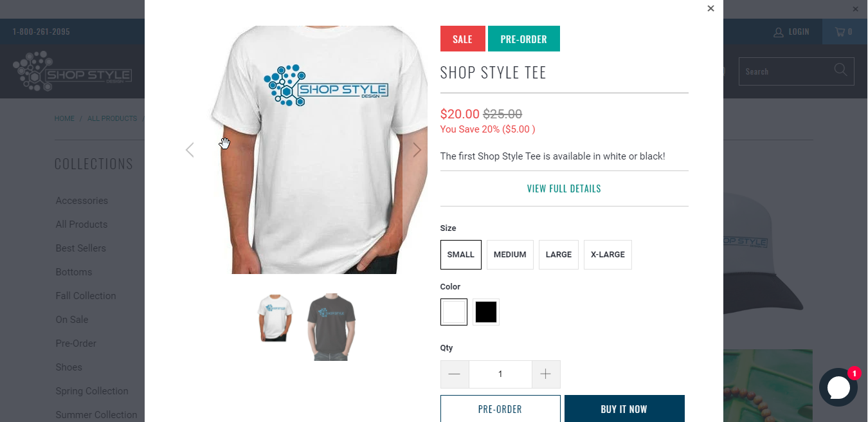868x422 pixels.
Task: Choose the black color swatch
Action: pyautogui.click(x=486, y=312)
